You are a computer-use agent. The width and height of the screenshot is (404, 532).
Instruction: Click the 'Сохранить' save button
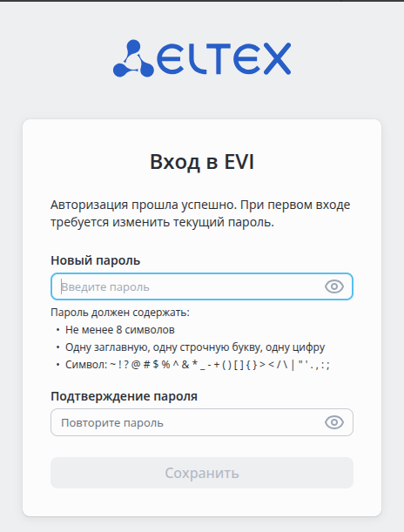[x=202, y=473]
